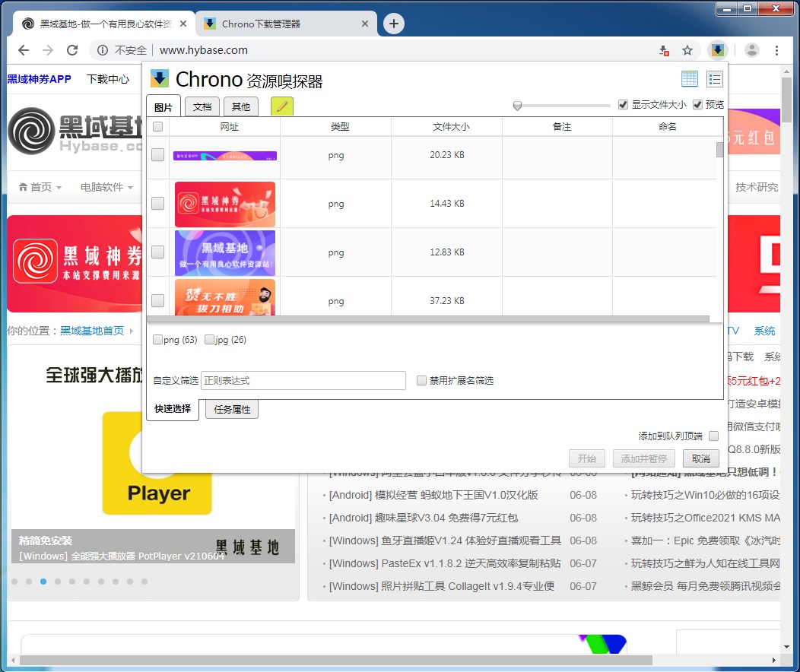800x672 pixels.
Task: Open 趣味星球V3.04 article link
Action: (x=424, y=518)
